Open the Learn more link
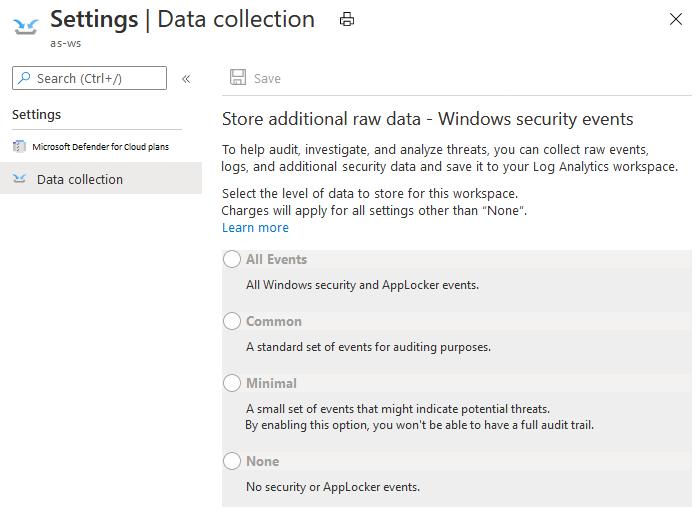The image size is (700, 517). tap(255, 228)
